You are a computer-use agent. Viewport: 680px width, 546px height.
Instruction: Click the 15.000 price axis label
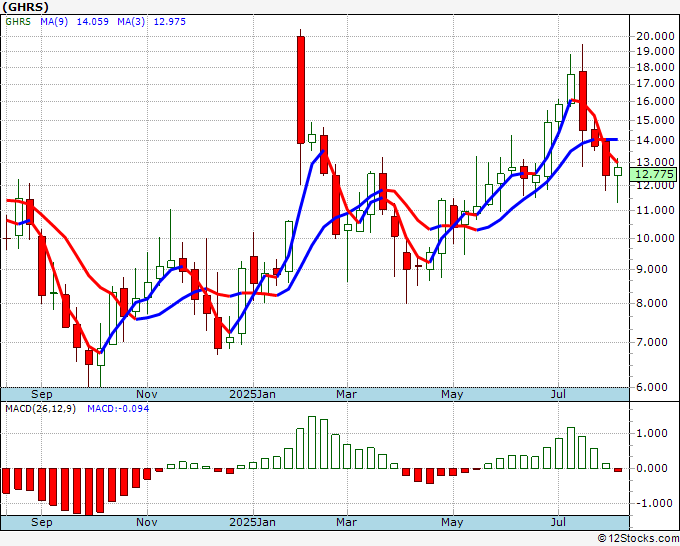click(x=655, y=120)
